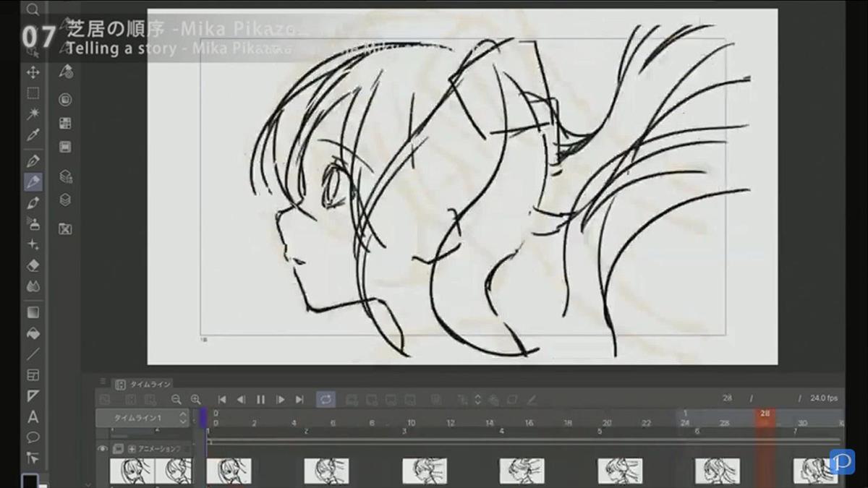Click the current frame number field 28

click(x=728, y=398)
